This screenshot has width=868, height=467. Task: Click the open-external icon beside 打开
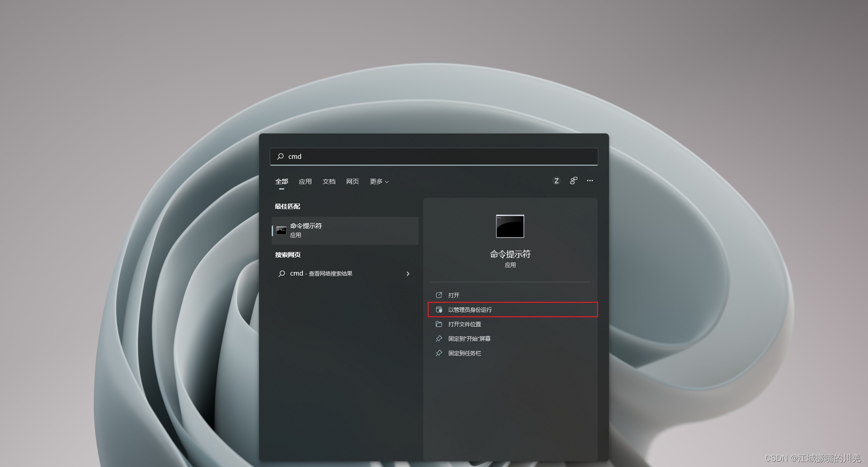(439, 295)
